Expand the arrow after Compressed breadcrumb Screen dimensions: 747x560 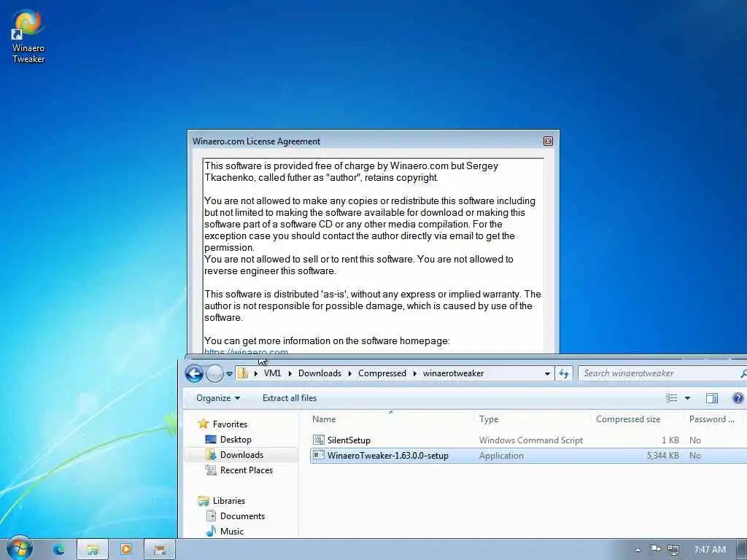[x=415, y=373]
